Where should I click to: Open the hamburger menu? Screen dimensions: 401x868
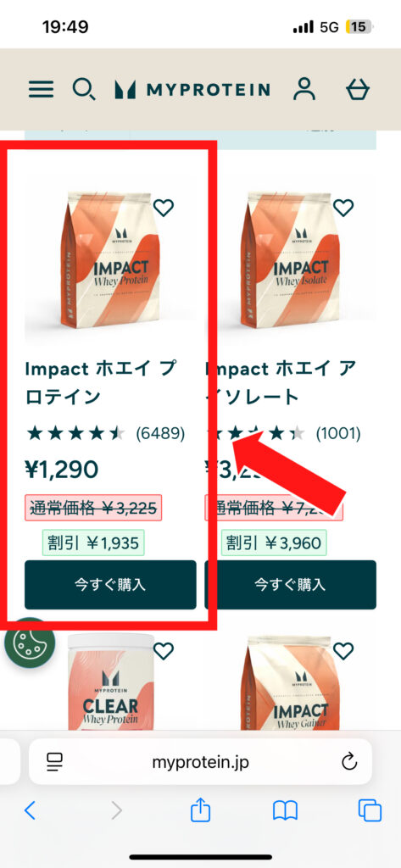(x=41, y=90)
